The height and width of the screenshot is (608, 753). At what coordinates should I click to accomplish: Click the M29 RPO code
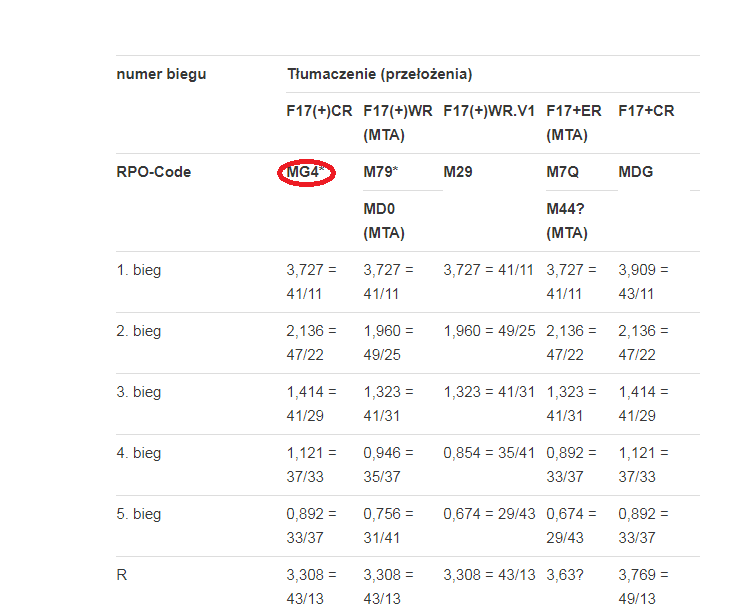pyautogui.click(x=461, y=172)
